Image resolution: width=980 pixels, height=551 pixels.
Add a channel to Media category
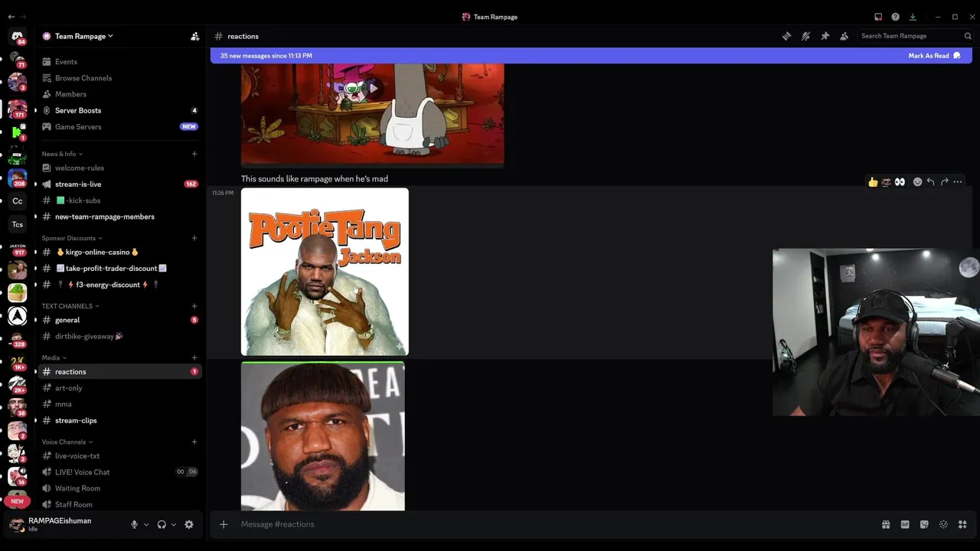point(194,357)
